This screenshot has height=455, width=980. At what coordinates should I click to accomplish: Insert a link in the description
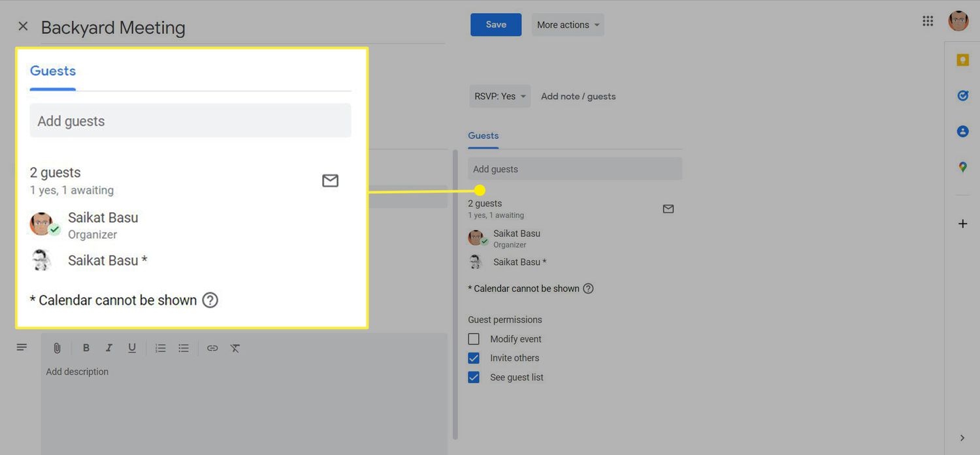[x=212, y=348]
